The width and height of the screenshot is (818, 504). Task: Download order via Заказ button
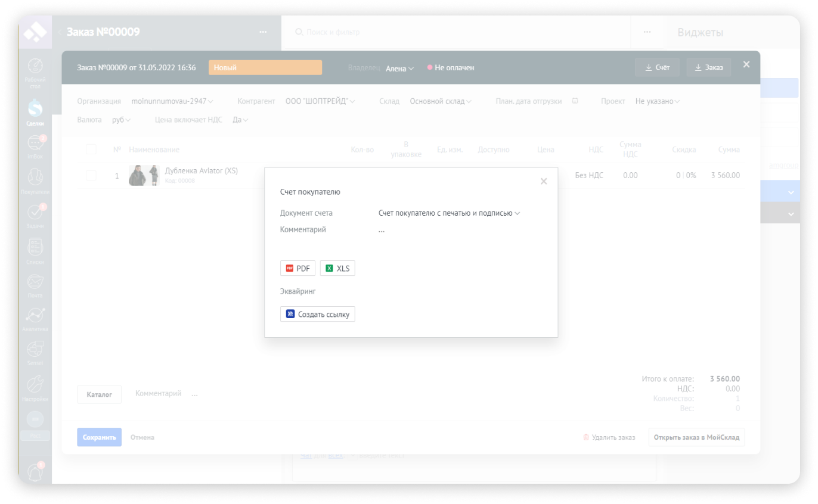point(708,68)
